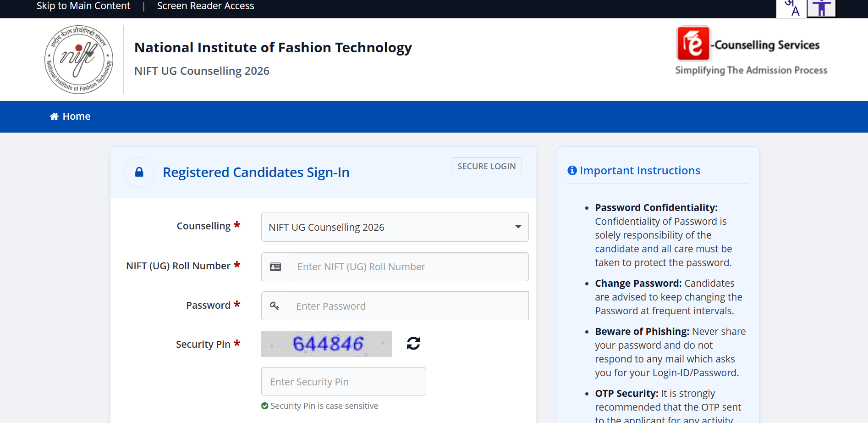
Task: Open Screen Reader Access link
Action: [x=206, y=6]
